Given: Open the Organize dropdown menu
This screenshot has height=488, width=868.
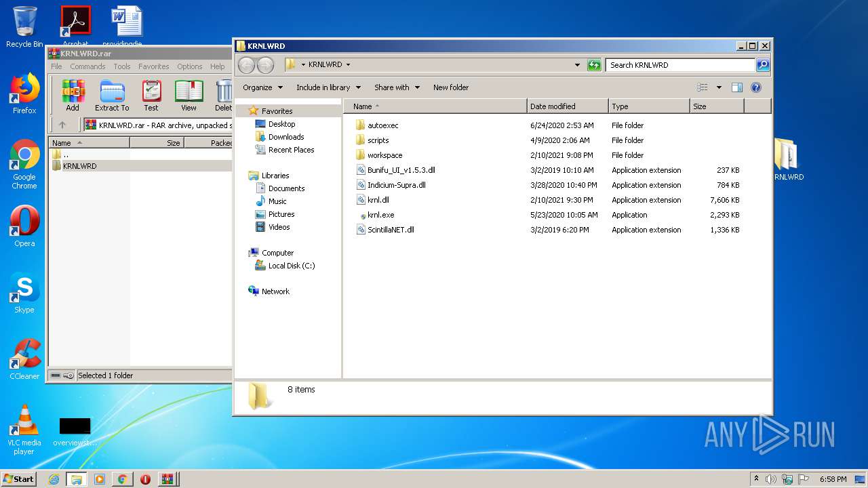Looking at the screenshot, I should 262,87.
